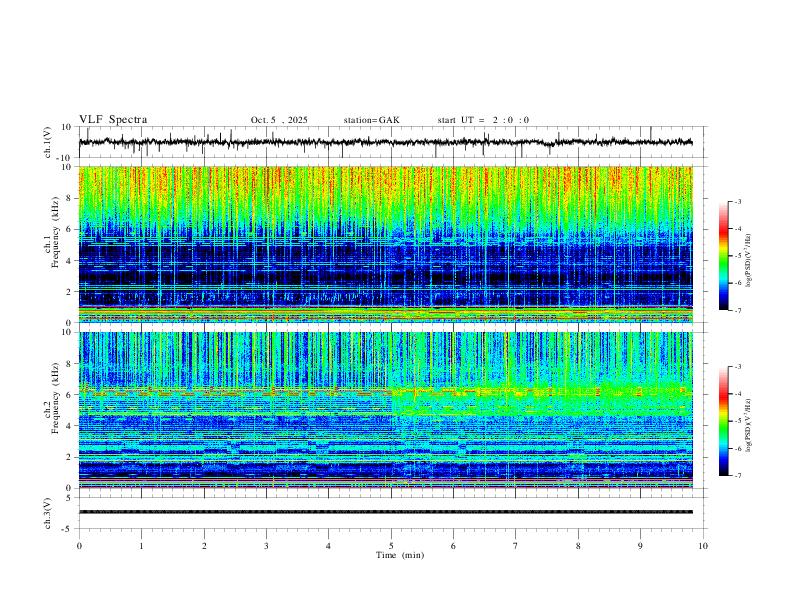The width and height of the screenshot is (792, 612).
Task: Click the "Time (min)" axis title
Action: (x=400, y=555)
